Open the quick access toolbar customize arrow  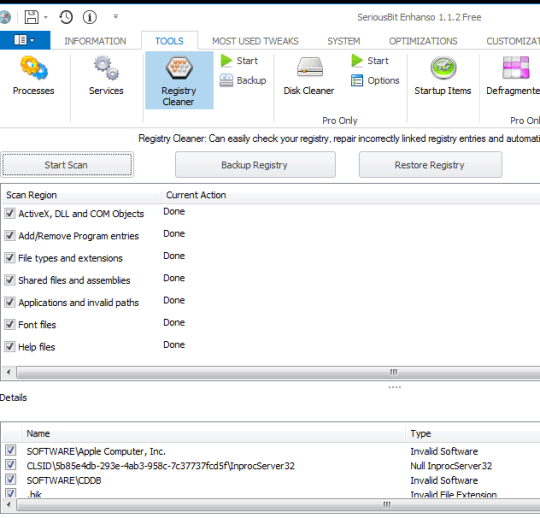point(116,16)
